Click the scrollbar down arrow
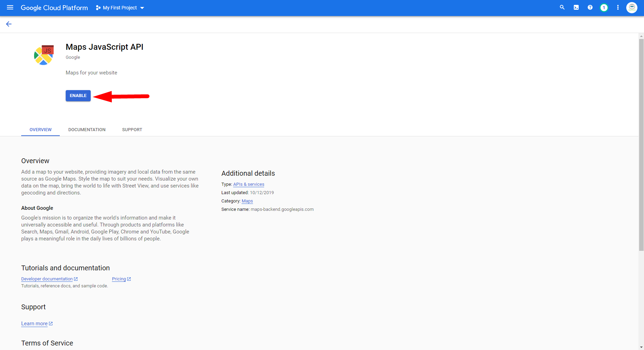 coord(641,347)
